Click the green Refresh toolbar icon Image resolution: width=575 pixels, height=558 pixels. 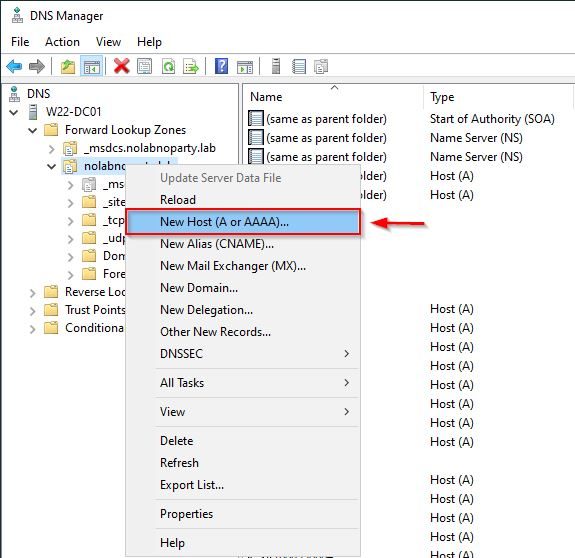pos(168,66)
